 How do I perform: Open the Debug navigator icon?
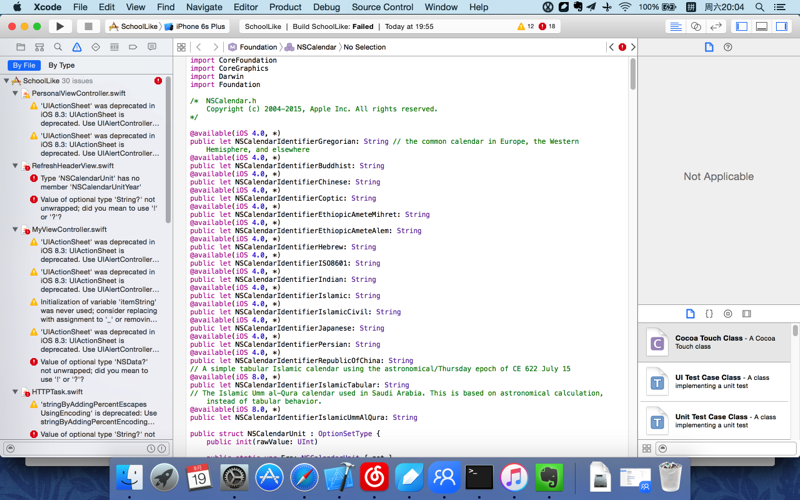coord(114,47)
